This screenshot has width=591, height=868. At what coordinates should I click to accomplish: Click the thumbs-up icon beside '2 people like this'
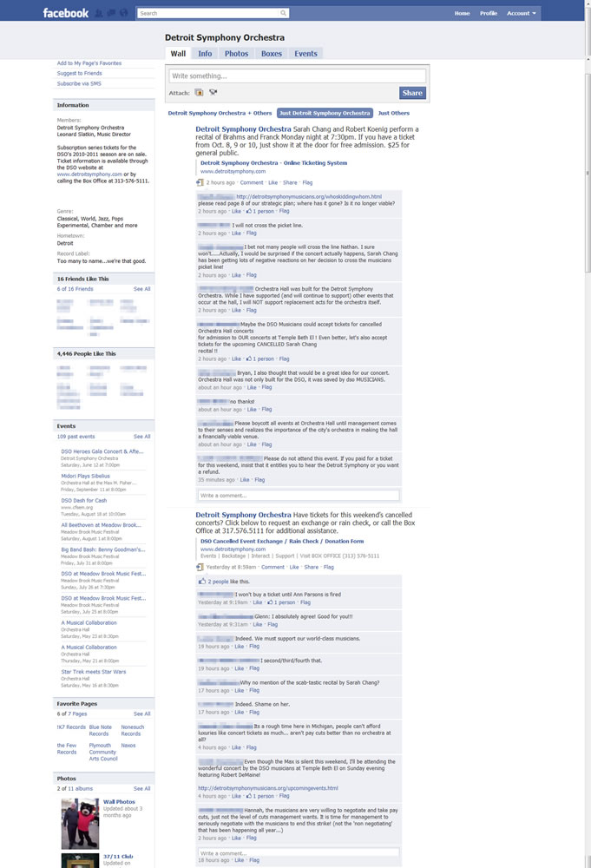202,582
